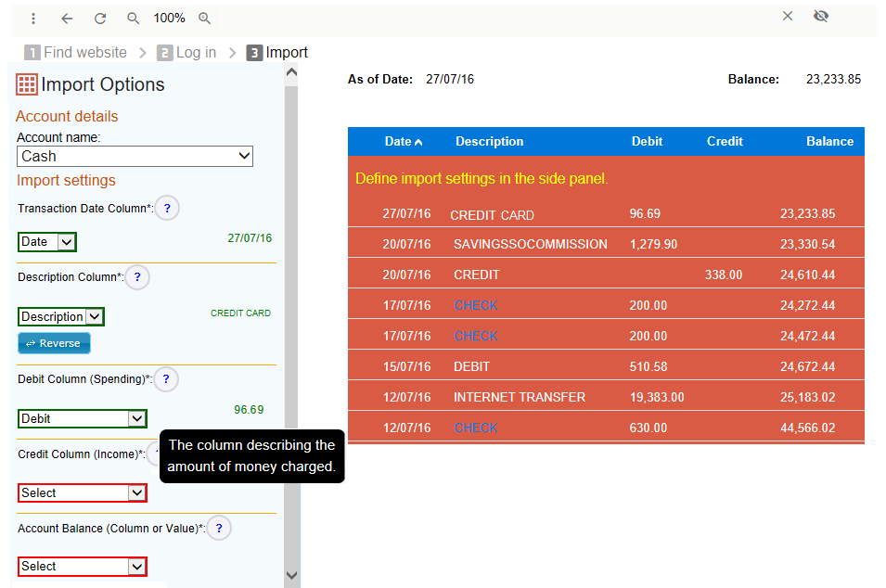
Task: Open help for Account Balance field
Action: (219, 529)
